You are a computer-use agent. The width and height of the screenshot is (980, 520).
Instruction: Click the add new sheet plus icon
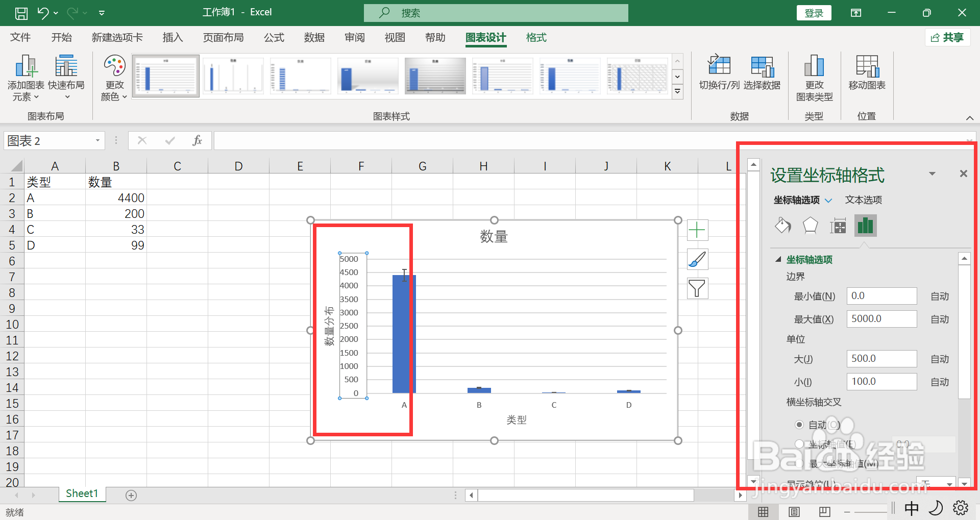131,496
